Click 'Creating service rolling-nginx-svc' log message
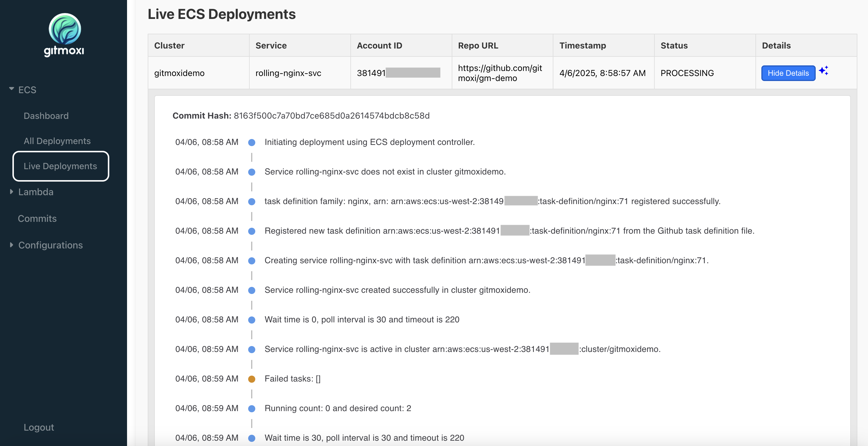The image size is (868, 446). pos(487,261)
